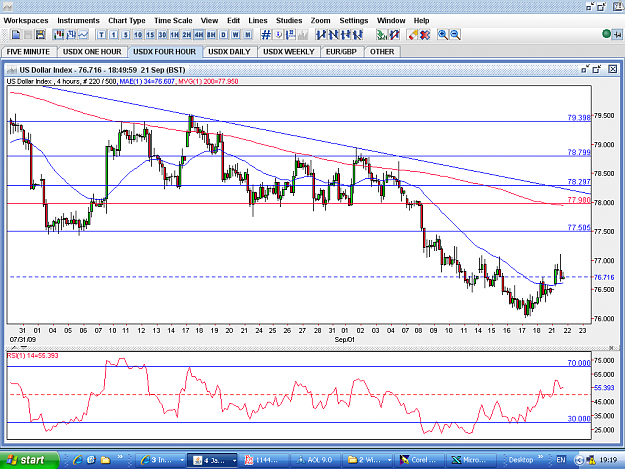The image size is (625, 469).
Task: Open the Windows start button
Action: point(29,460)
